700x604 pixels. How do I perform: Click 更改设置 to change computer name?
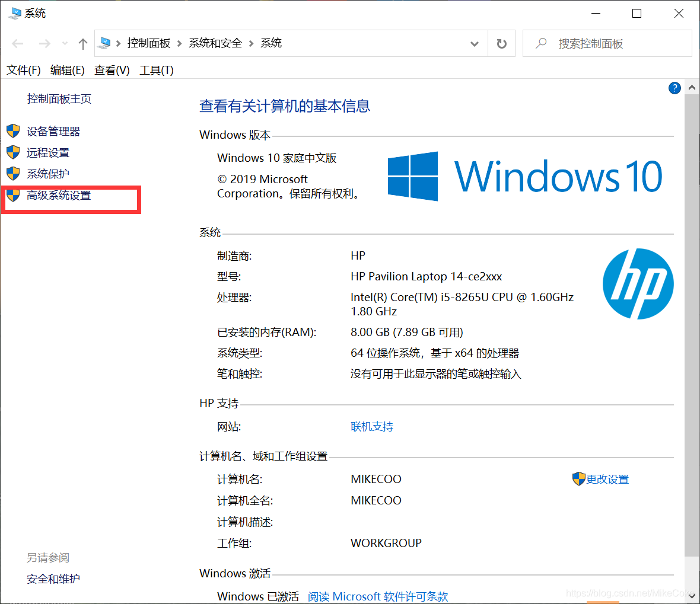(x=607, y=479)
